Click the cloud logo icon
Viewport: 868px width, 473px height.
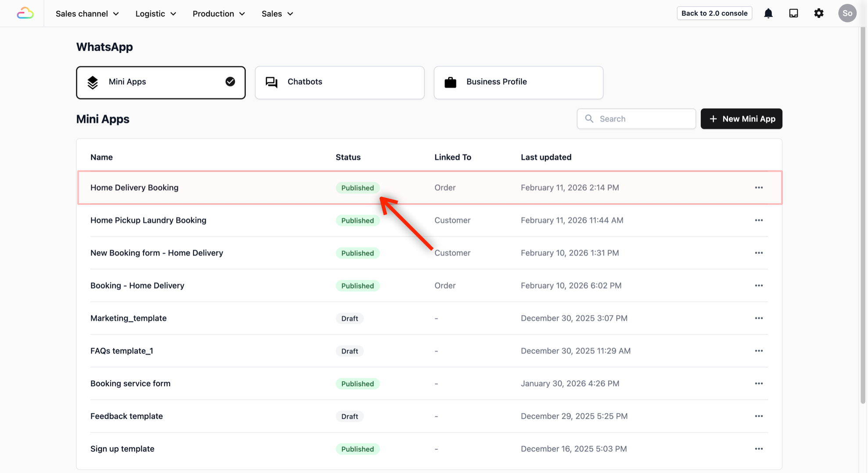(25, 13)
